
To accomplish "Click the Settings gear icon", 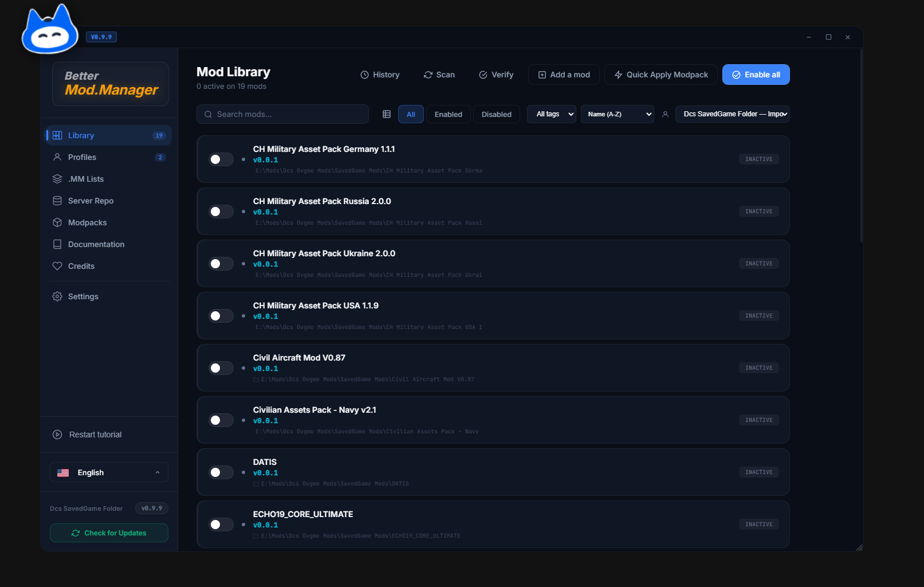I will 57,296.
